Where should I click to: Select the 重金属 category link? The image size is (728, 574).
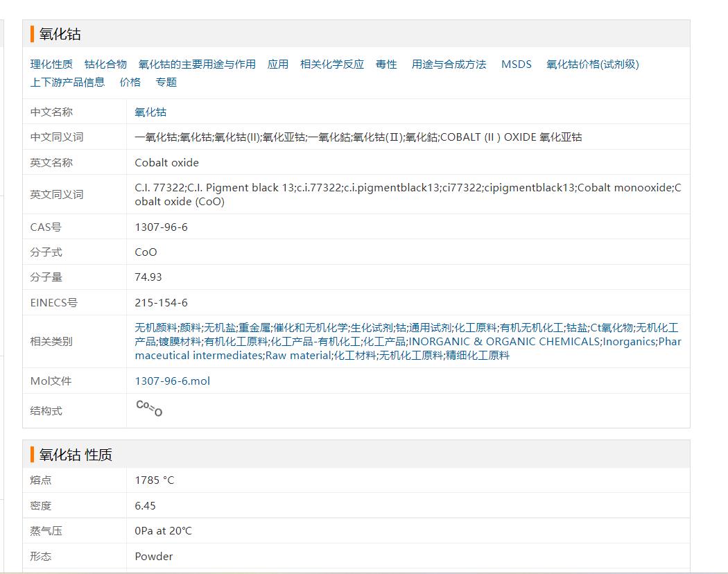pos(254,328)
